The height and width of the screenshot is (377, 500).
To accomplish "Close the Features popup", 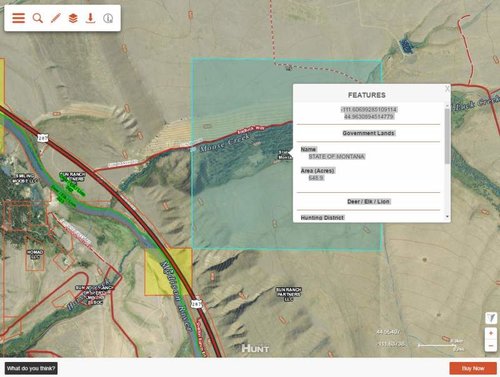I will coord(447,88).
